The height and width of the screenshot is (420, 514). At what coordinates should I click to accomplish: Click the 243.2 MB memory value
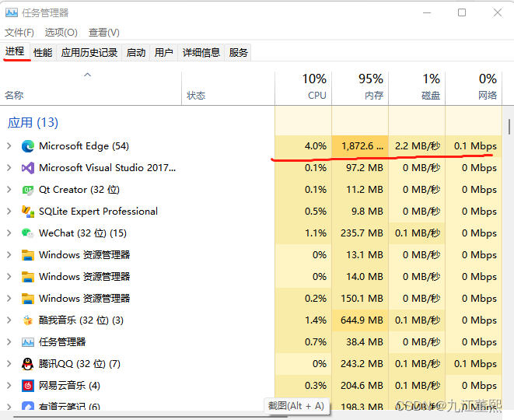tap(362, 364)
